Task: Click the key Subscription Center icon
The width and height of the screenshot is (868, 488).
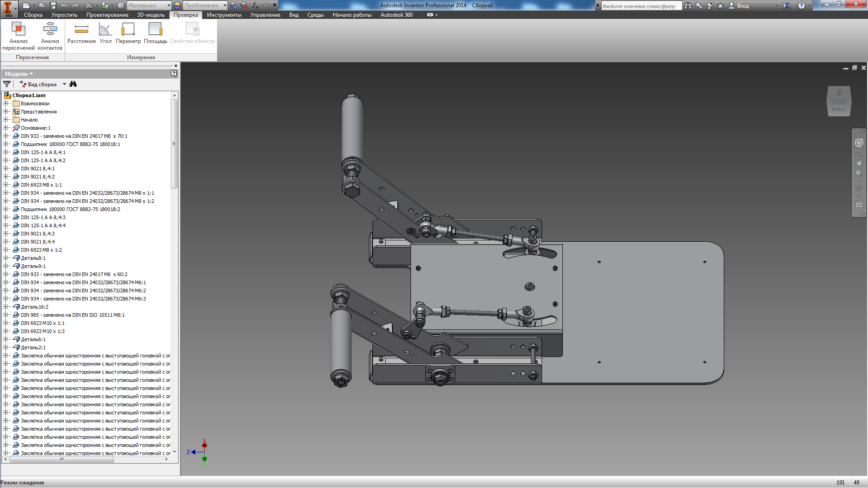Action: [x=699, y=5]
